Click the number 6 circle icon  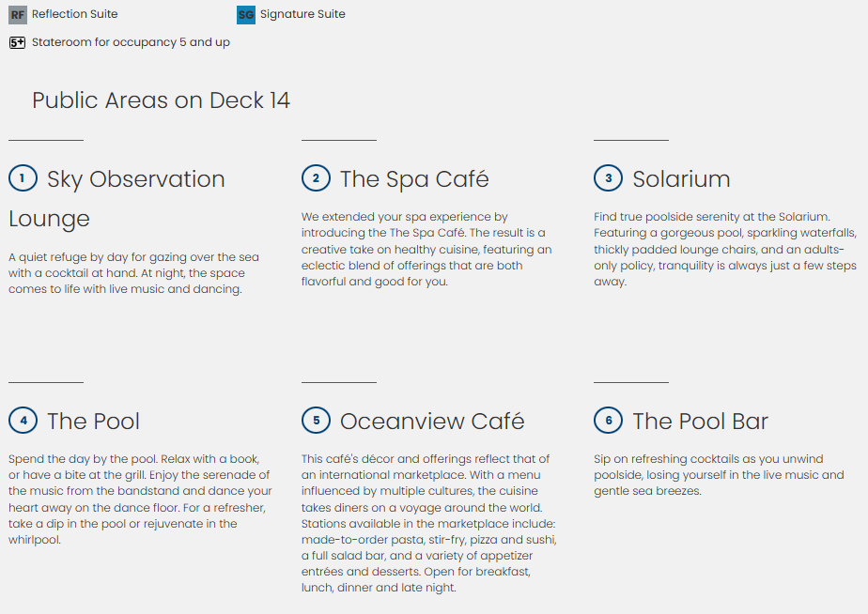pyautogui.click(x=608, y=421)
